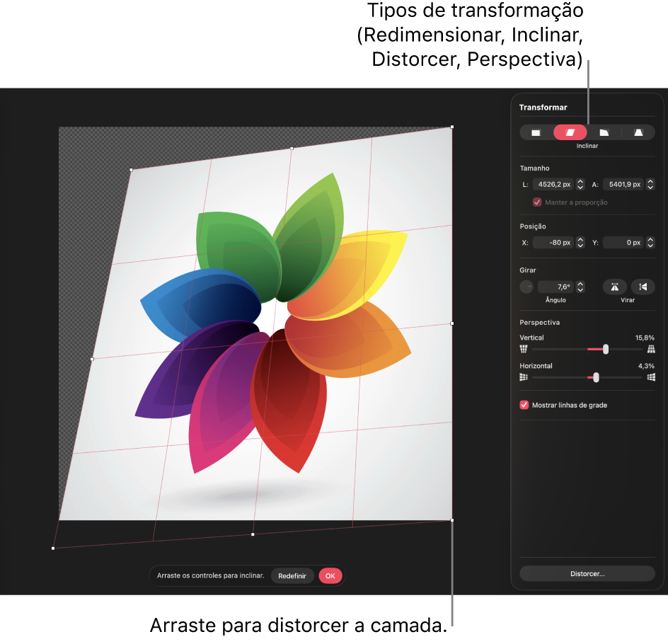Disable Mostrar linhas de grade checkbox
Viewport: 668px width, 644px height.
524,405
